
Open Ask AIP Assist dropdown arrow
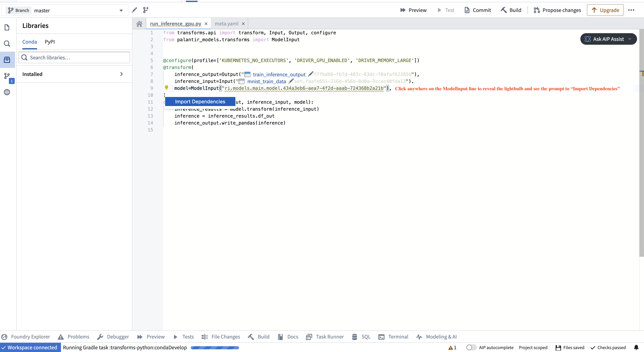630,39
